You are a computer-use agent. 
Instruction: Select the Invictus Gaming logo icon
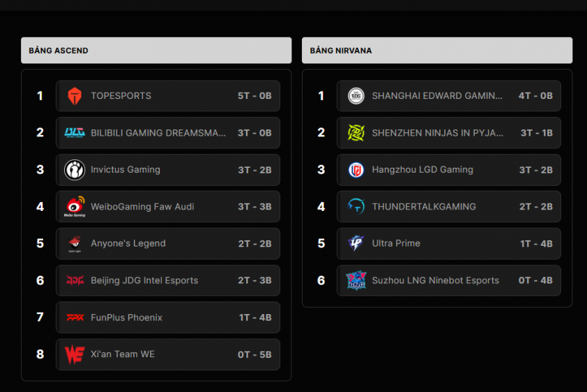pyautogui.click(x=75, y=170)
